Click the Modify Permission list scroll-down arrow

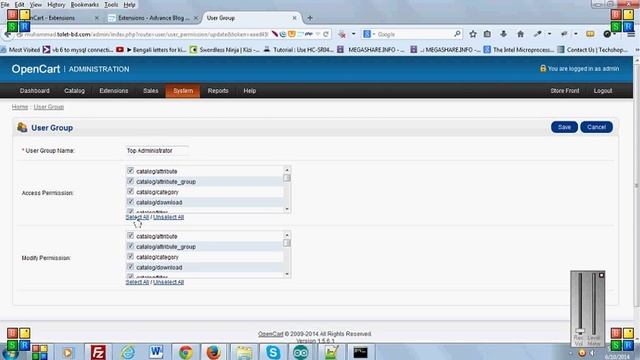(x=287, y=274)
